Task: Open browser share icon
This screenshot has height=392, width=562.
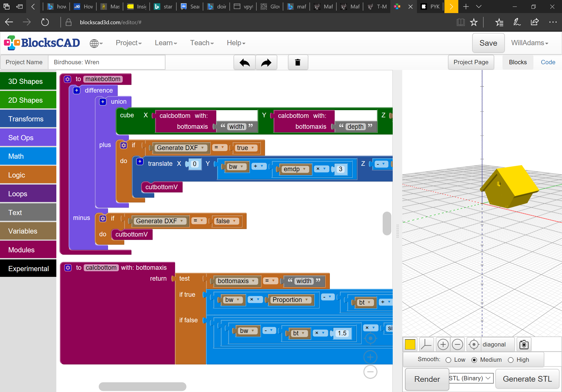Action: pyautogui.click(x=535, y=22)
